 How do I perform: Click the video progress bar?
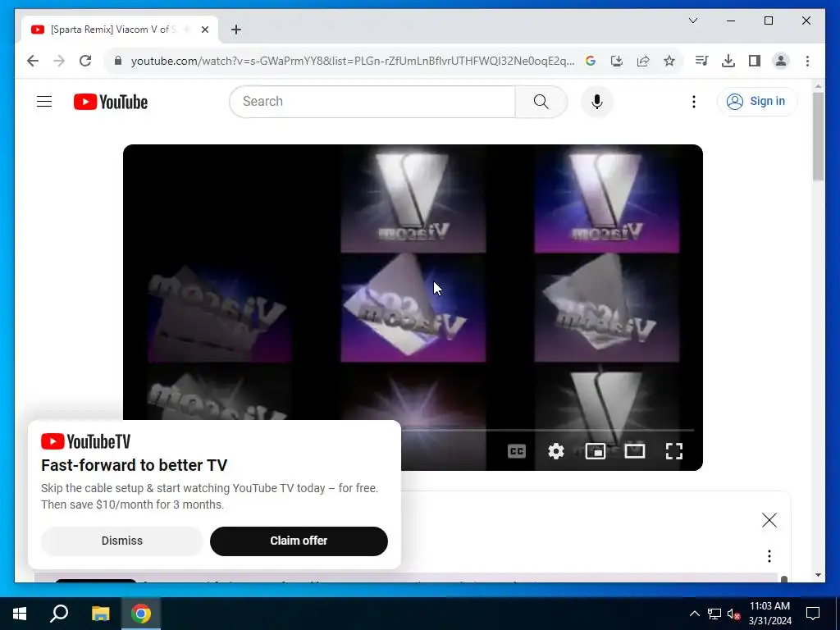pos(547,430)
